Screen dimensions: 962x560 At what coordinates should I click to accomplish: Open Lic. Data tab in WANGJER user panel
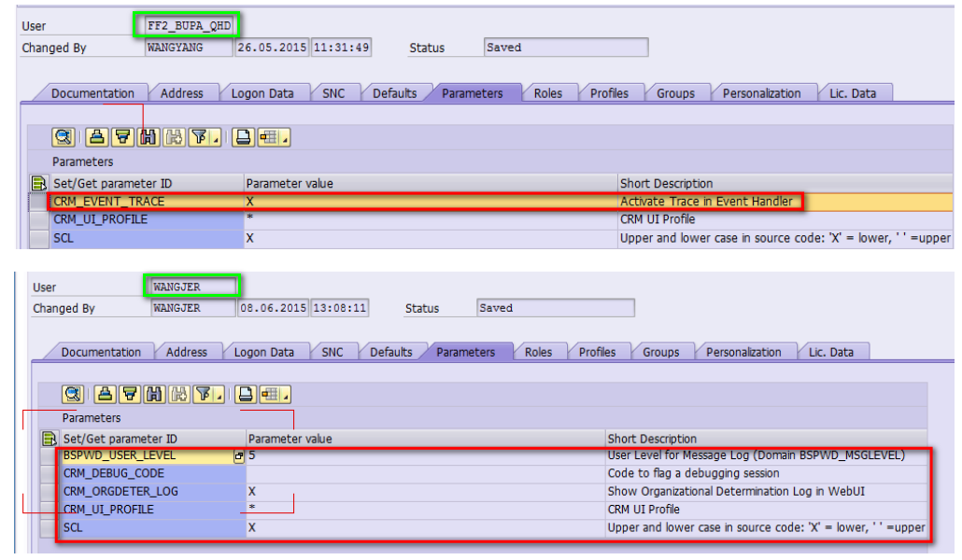coord(830,352)
